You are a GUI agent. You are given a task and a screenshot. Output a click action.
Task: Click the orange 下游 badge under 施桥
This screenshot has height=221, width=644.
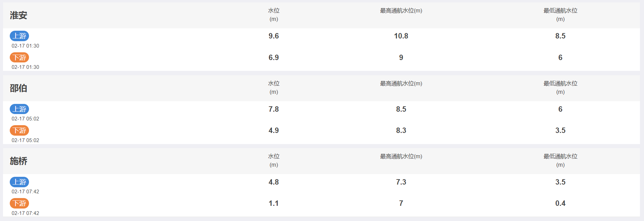tap(19, 203)
